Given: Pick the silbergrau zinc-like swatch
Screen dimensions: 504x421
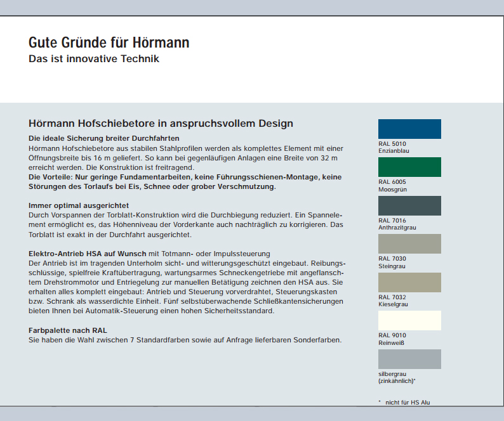Looking at the screenshot, I should coord(409,359).
